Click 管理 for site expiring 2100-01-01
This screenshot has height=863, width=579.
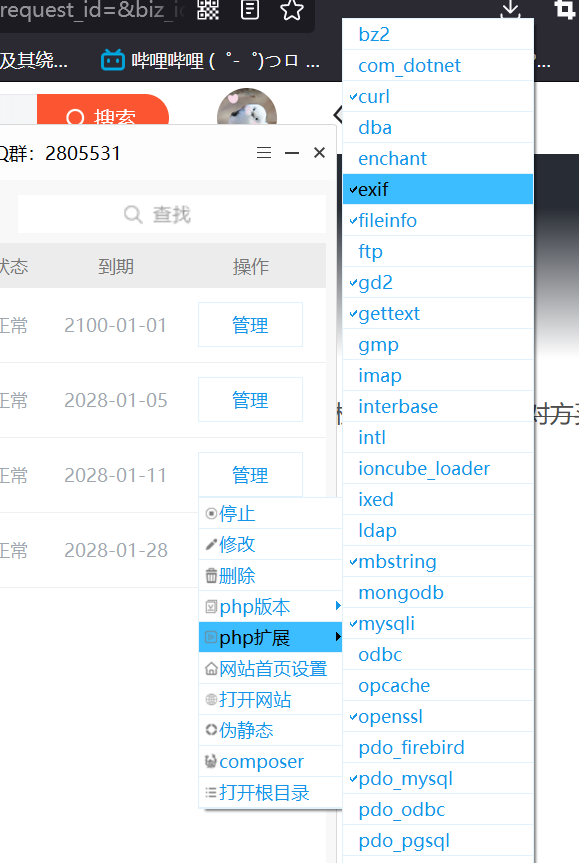[x=250, y=325]
